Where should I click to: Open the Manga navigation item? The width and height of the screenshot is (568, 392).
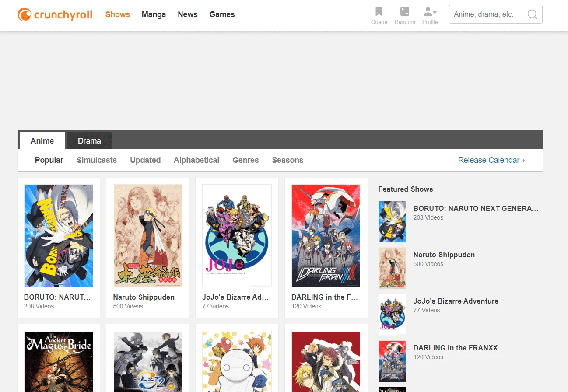pyautogui.click(x=154, y=14)
